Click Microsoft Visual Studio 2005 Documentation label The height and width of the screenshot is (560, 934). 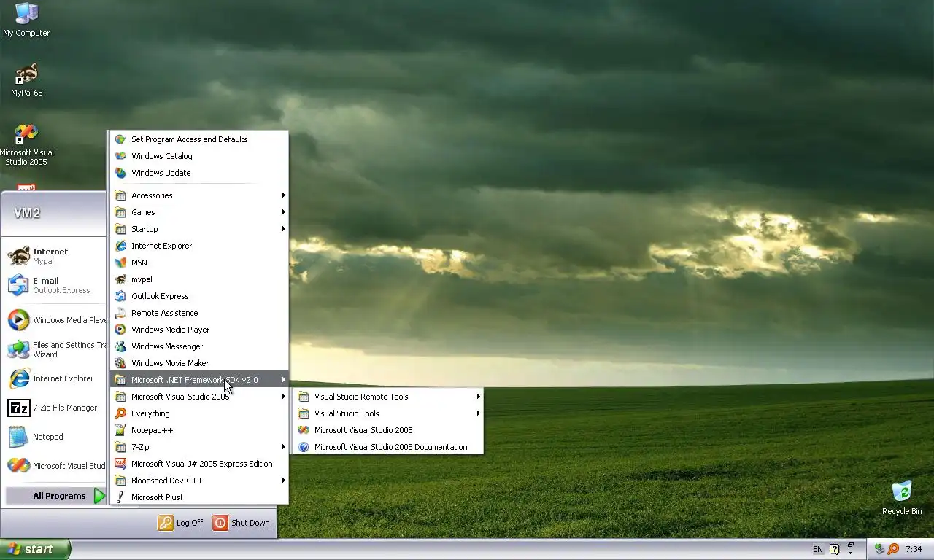(390, 447)
